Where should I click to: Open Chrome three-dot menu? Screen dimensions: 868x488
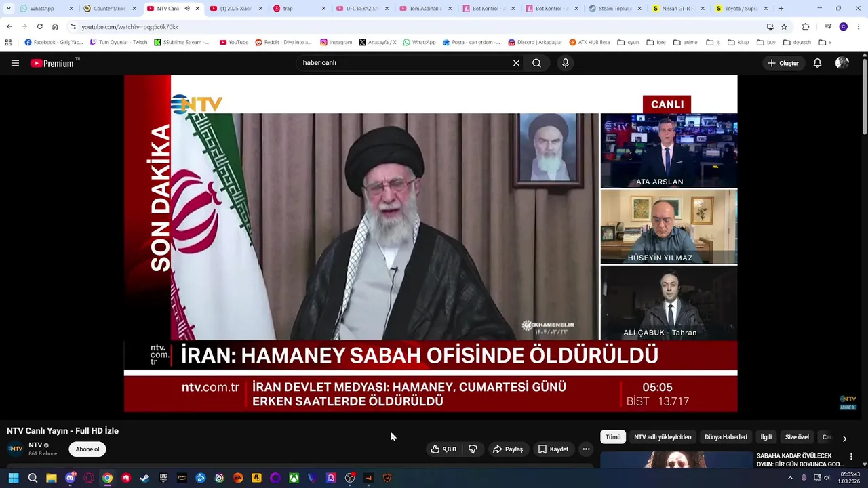click(859, 27)
